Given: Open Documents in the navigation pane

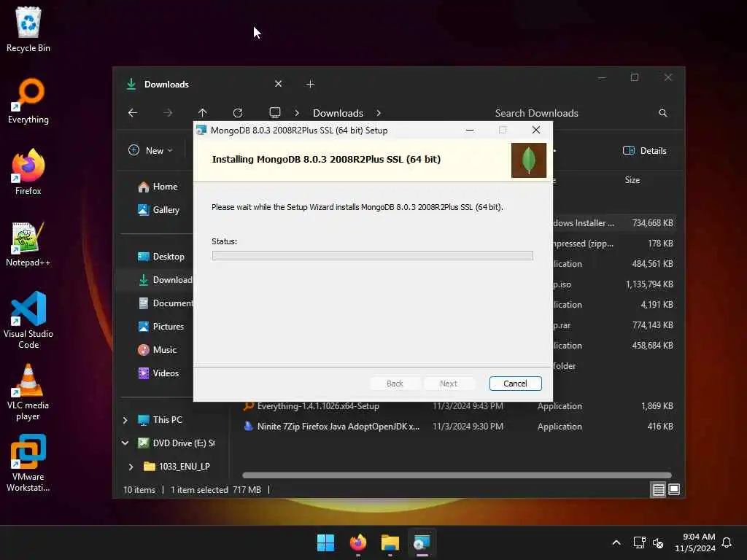Looking at the screenshot, I should pyautogui.click(x=165, y=303).
